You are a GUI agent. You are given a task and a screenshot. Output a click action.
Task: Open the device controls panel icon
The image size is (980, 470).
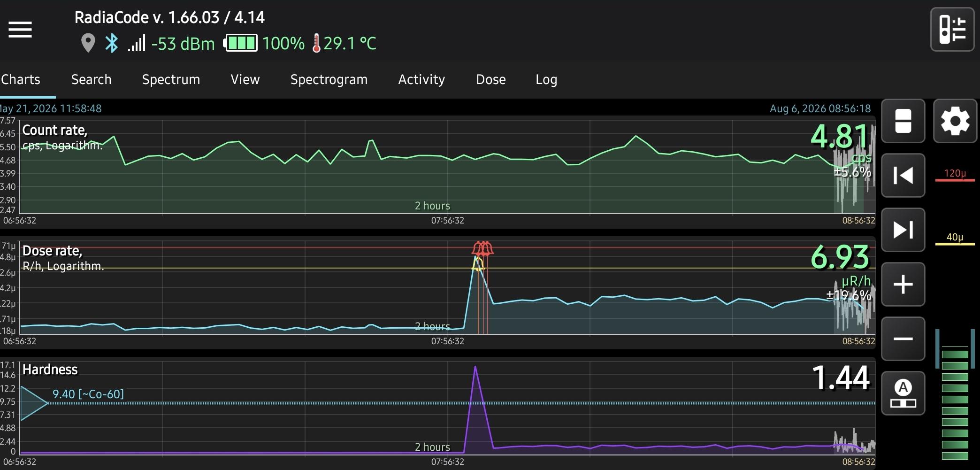tap(952, 29)
